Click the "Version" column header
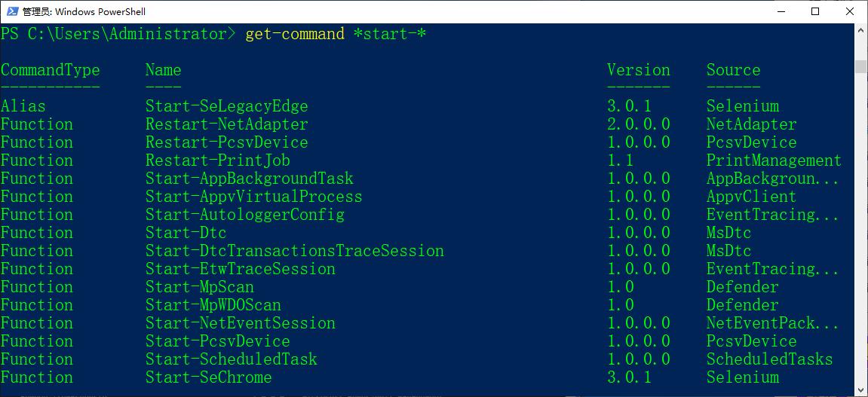Image resolution: width=868 pixels, height=397 pixels. click(638, 70)
